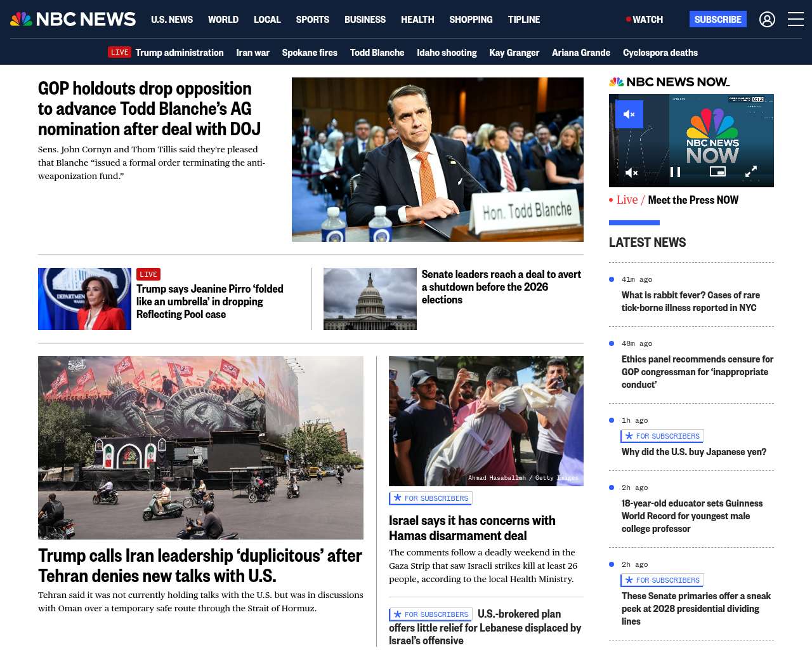Open the rabbit fever tick-borne illness story
Screen dimensions: 812x650
(x=690, y=302)
